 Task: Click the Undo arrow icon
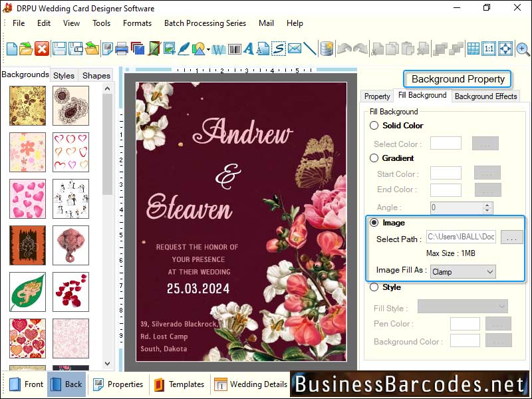click(x=343, y=48)
